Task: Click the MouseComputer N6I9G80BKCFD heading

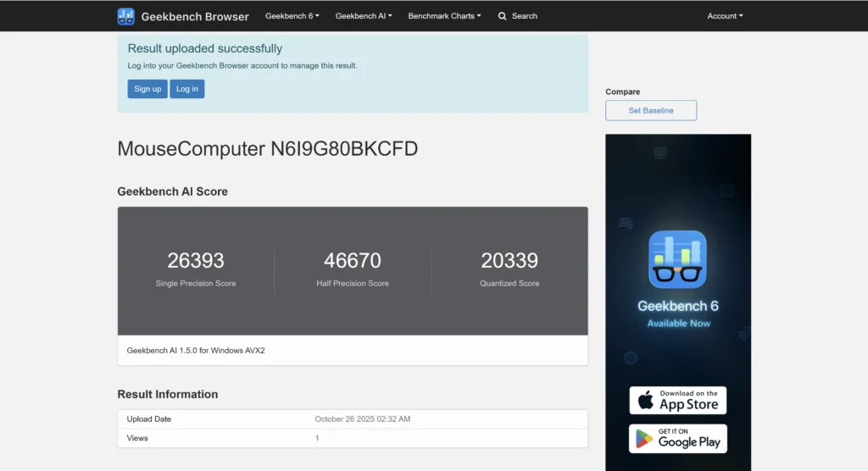Action: point(267,149)
